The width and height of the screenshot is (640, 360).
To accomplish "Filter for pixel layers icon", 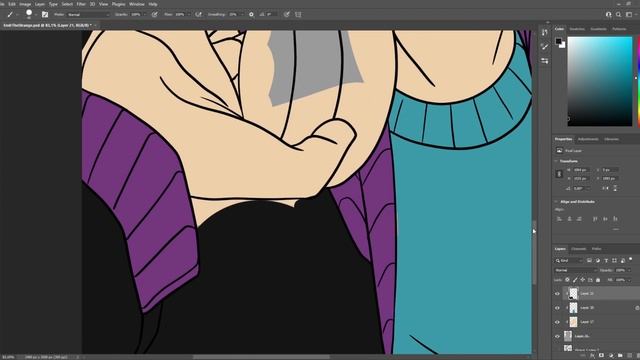I will pyautogui.click(x=589, y=260).
